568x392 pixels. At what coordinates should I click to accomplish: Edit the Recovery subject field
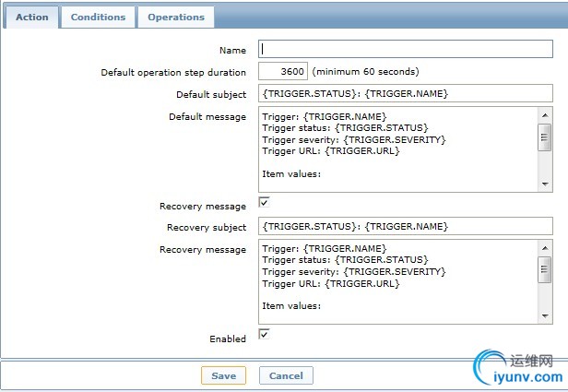(406, 226)
